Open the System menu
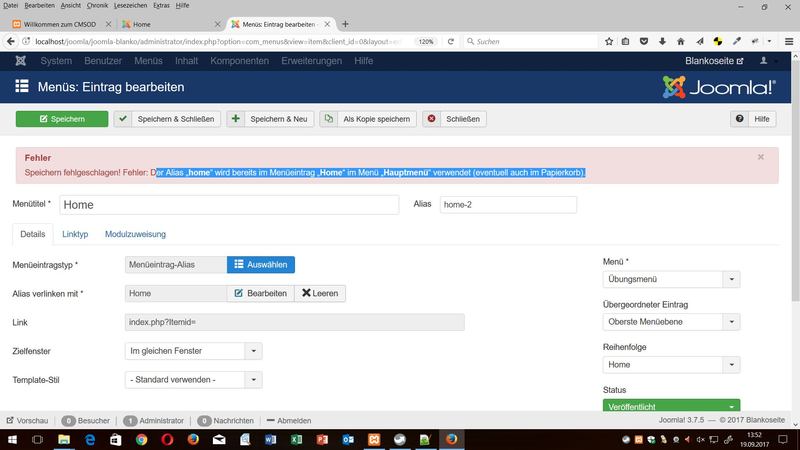 [56, 61]
